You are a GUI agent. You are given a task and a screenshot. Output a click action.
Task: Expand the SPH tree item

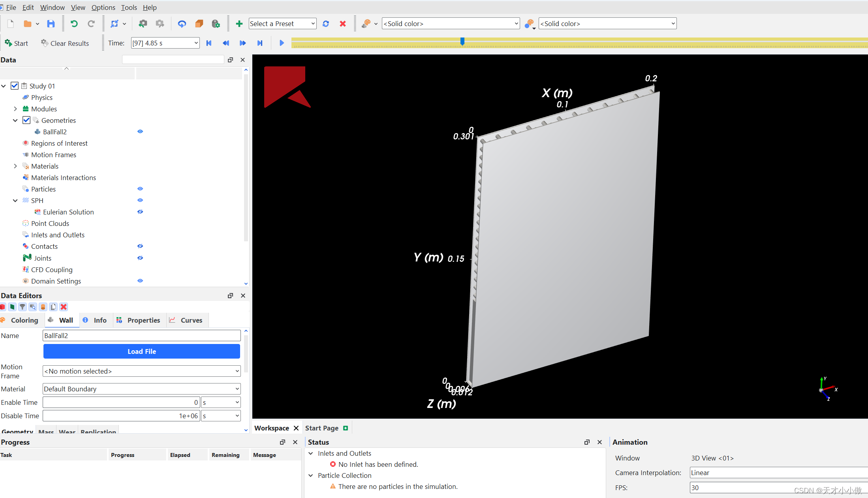tap(14, 200)
